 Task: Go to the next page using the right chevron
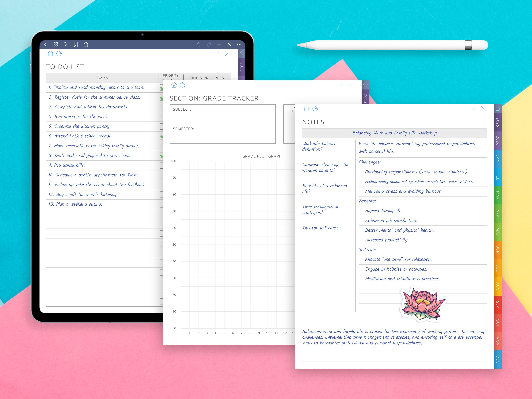[482, 109]
